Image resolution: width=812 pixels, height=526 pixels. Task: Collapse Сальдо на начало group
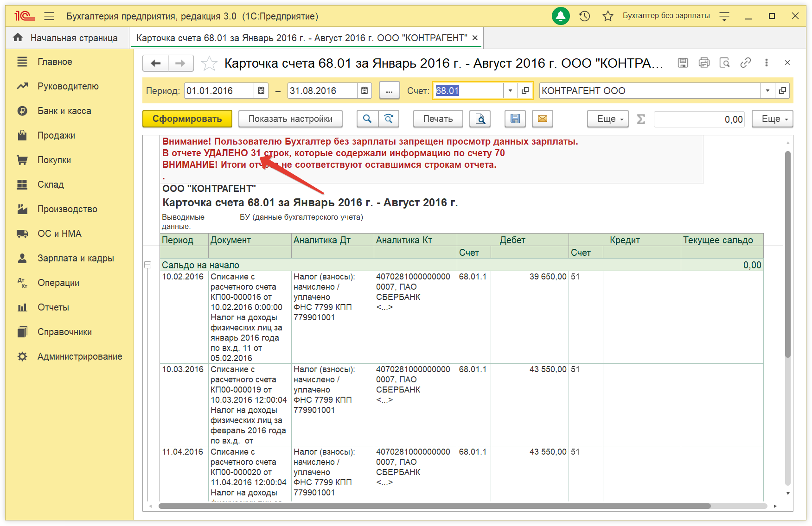[147, 265]
